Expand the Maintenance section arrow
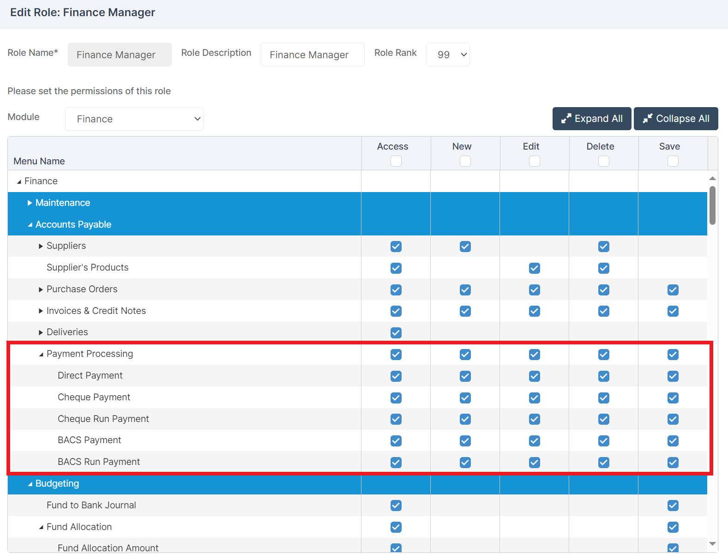The width and height of the screenshot is (728, 560). tap(30, 203)
